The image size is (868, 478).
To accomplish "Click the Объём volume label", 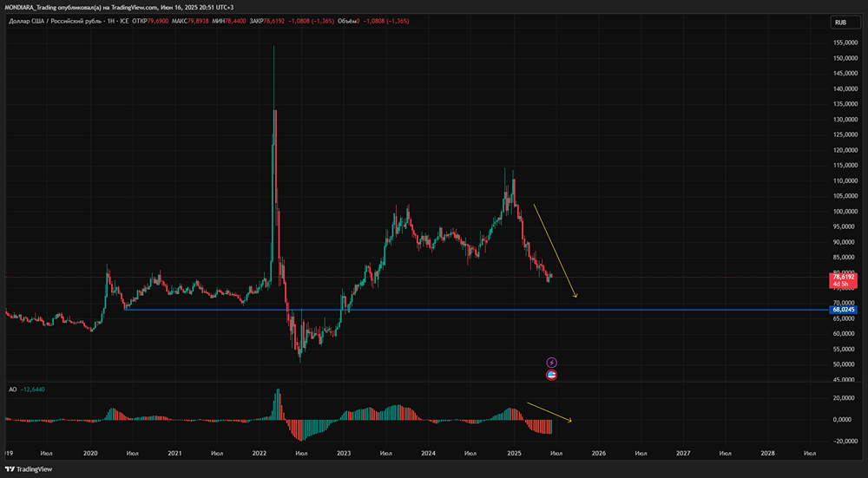I will coord(348,21).
